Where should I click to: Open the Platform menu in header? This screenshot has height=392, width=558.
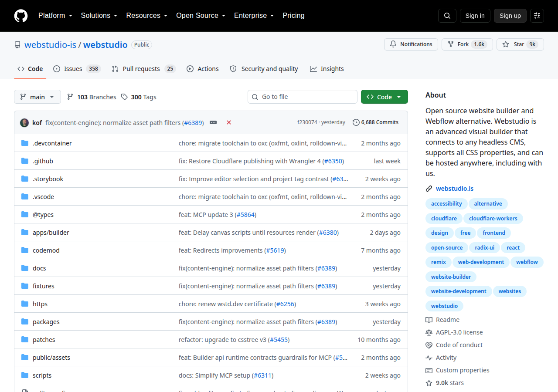tap(55, 16)
